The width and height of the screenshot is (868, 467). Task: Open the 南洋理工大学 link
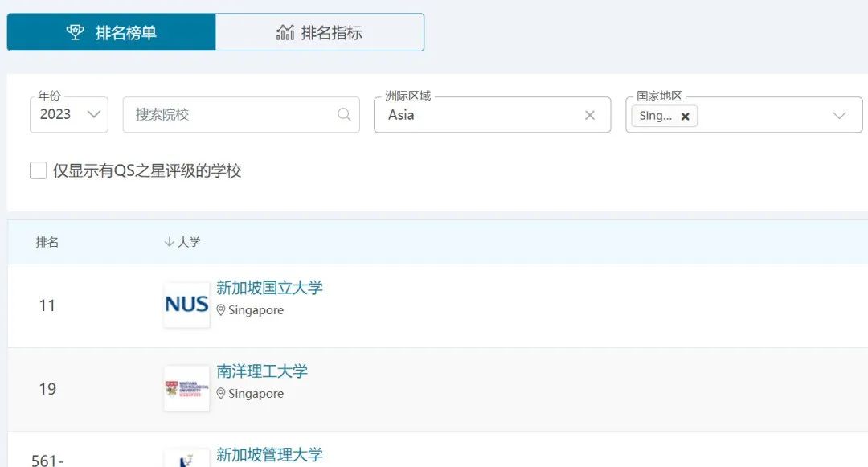[262, 371]
